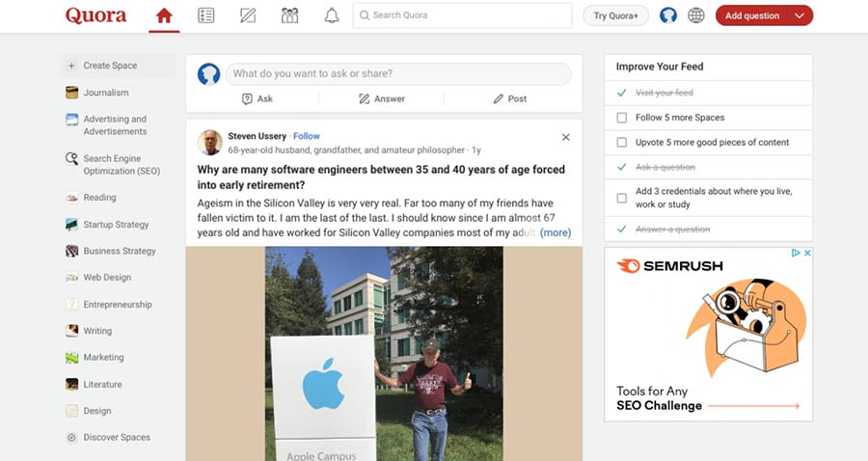Go to the Home feed icon
The height and width of the screenshot is (461, 868).
(x=164, y=15)
